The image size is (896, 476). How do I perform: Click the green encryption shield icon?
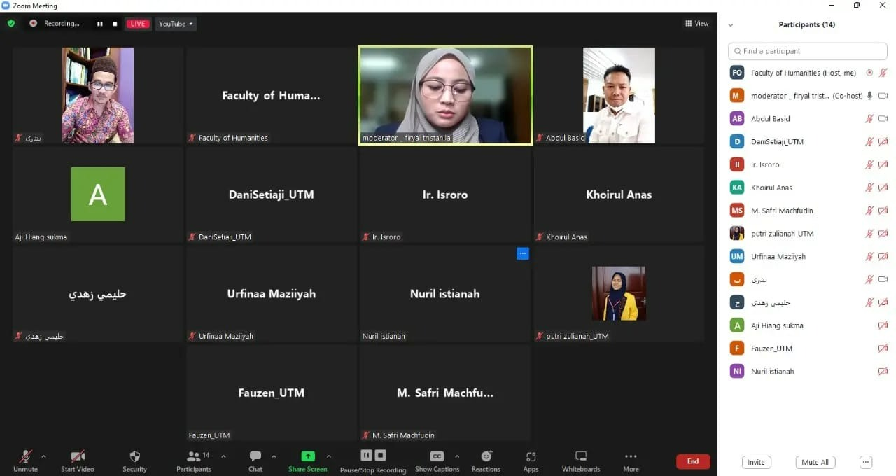tap(11, 23)
